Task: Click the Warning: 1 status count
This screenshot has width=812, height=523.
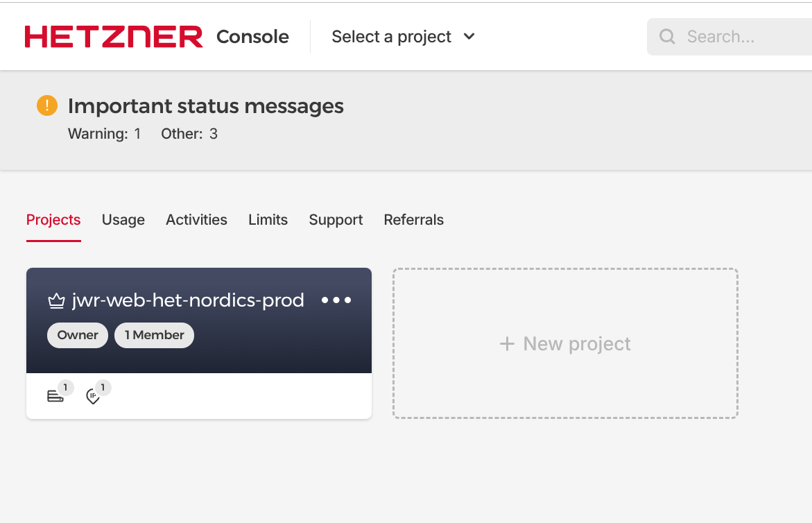Action: (x=104, y=134)
